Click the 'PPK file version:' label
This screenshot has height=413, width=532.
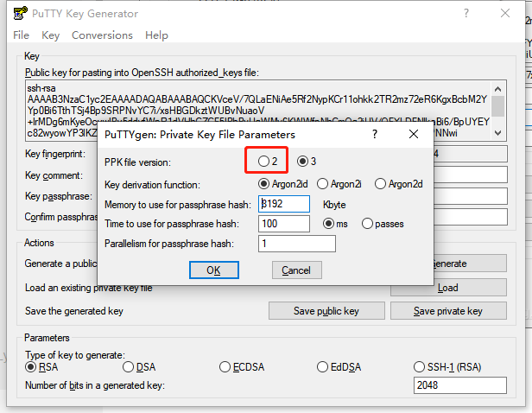tap(138, 162)
